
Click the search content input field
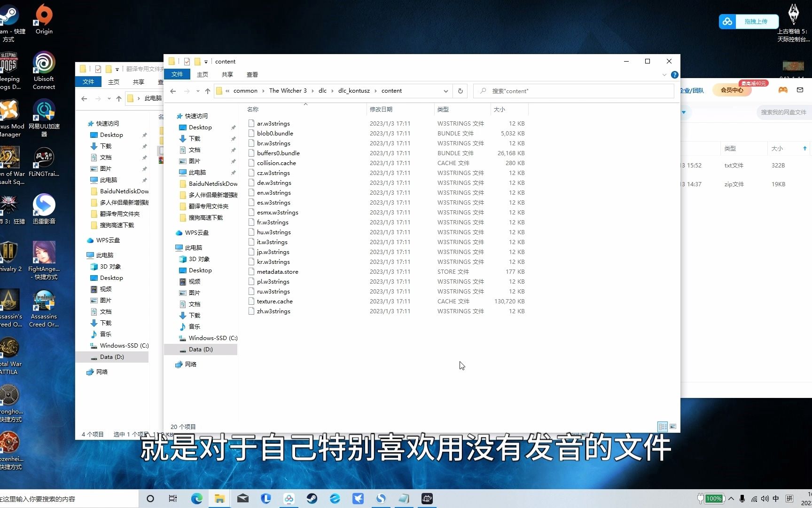coord(573,91)
